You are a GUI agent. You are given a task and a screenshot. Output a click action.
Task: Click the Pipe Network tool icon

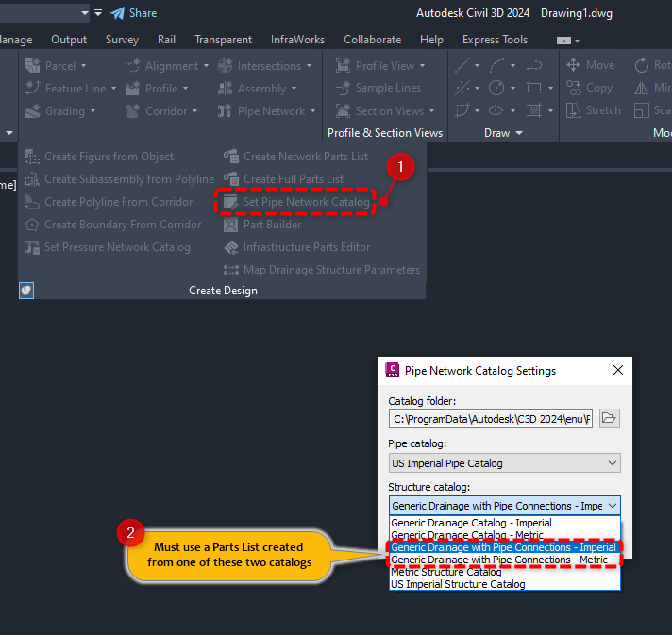tap(226, 111)
